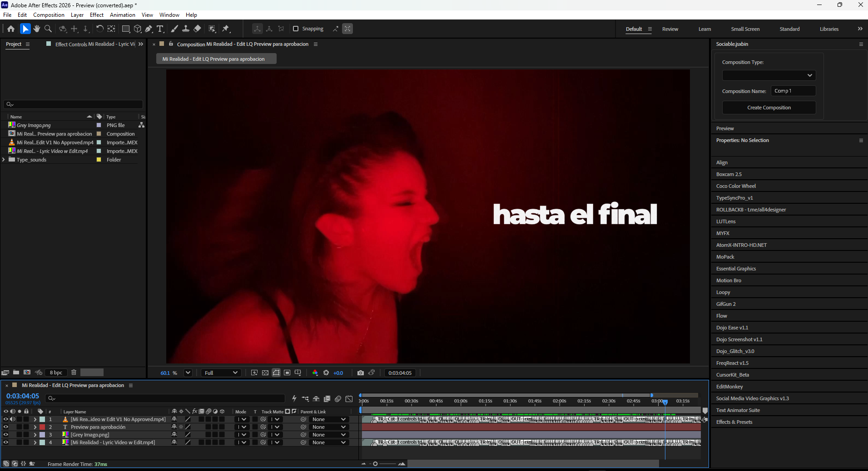Open Parent dropdown for Grey Imago.png layer

[x=329, y=435]
